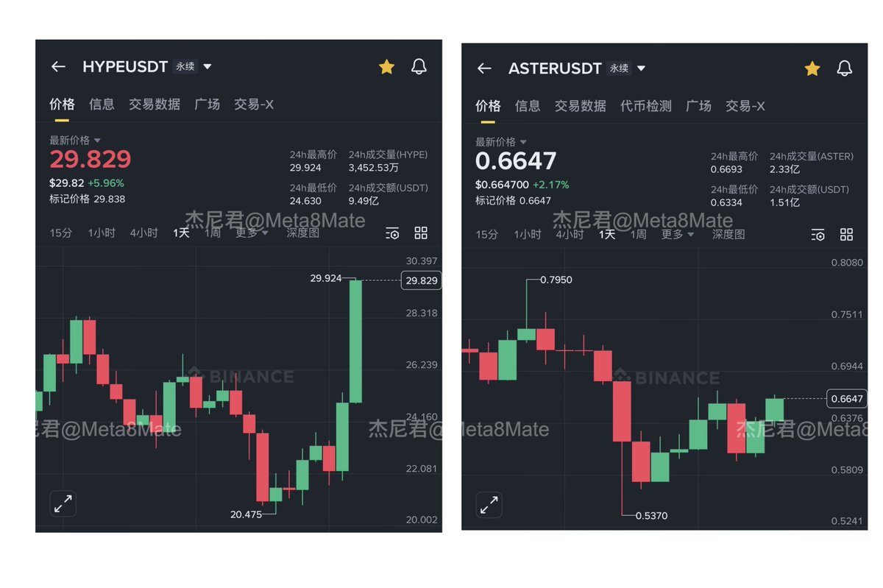Click the 29.829 price marker on HYPEUSDT axis
Viewport: 883px width, 588px height.
[421, 280]
